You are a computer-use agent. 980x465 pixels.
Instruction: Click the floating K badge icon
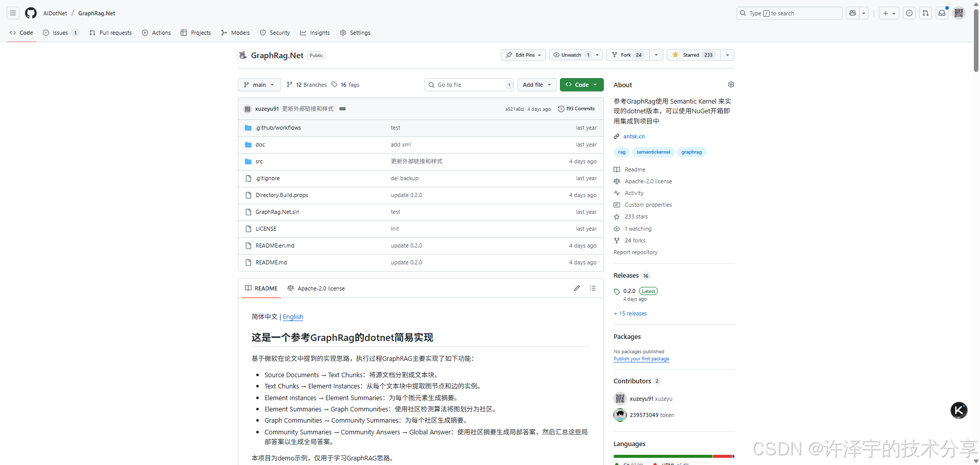tap(959, 410)
